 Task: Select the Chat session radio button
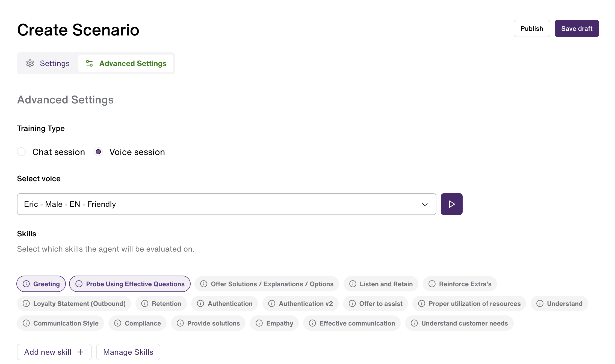pos(21,152)
